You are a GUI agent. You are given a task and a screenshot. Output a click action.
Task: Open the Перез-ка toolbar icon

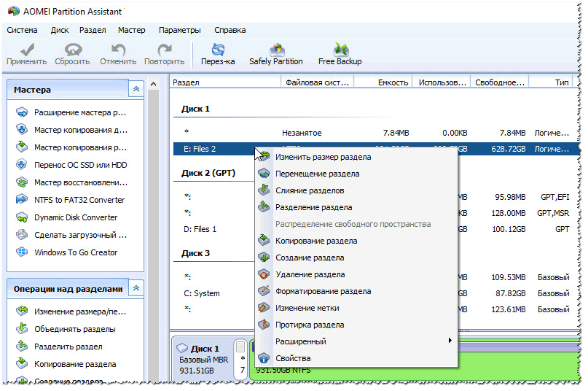click(218, 50)
